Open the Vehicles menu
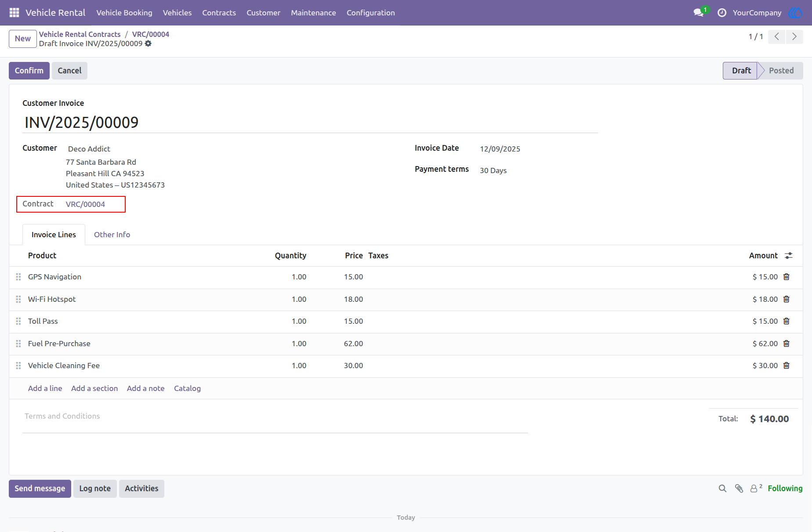 click(177, 13)
